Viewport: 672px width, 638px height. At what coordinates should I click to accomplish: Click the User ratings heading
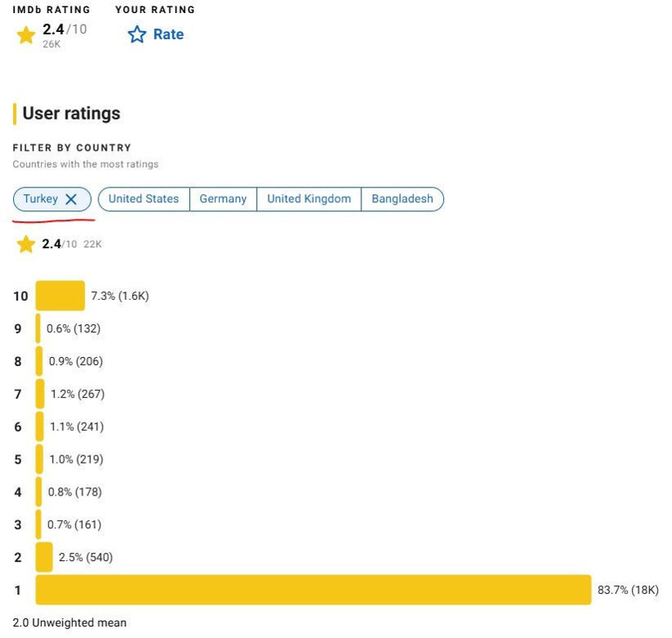point(71,114)
